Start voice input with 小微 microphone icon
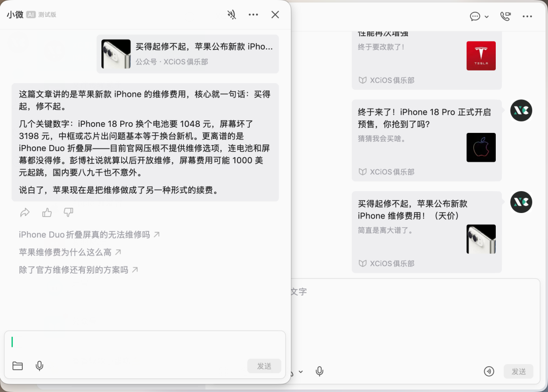The image size is (548, 392). (40, 366)
